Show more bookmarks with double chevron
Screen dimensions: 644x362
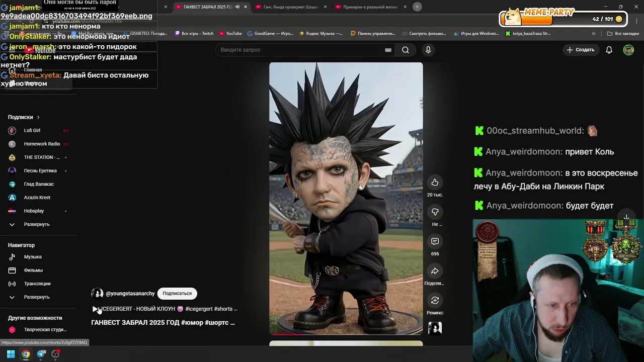pos(593,34)
